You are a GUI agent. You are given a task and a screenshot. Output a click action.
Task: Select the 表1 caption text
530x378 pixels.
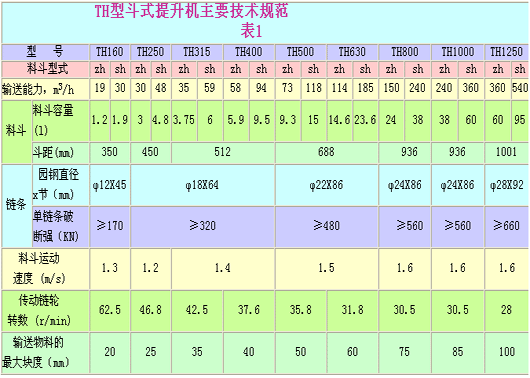251,31
